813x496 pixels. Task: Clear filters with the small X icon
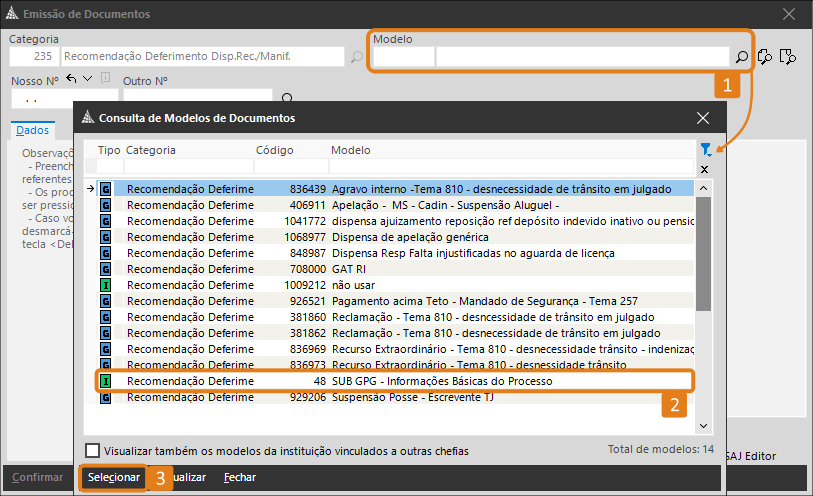704,170
